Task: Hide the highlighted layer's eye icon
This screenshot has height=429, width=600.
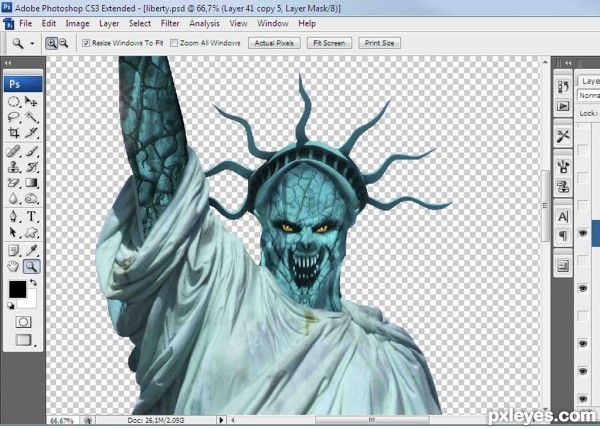Action: pos(582,233)
